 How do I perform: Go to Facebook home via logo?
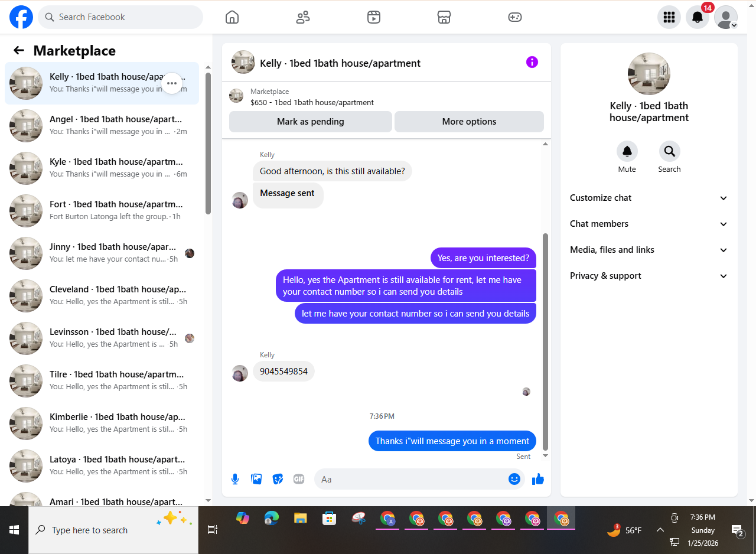coord(21,17)
